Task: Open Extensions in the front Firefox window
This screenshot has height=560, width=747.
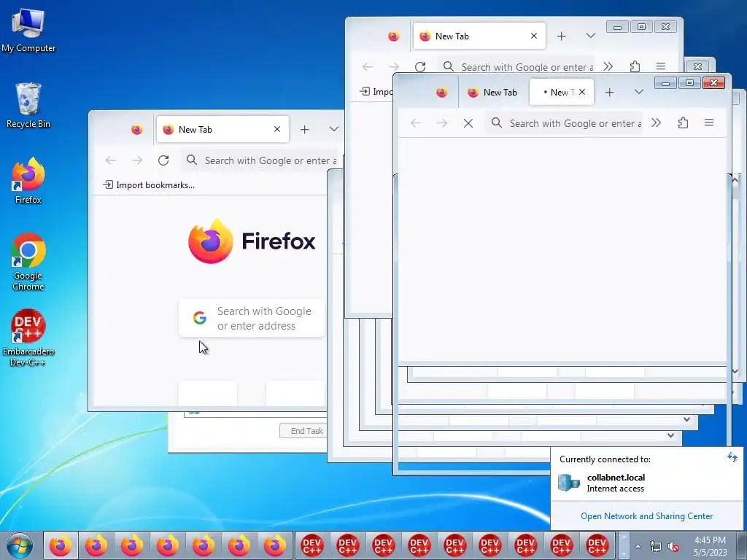Action: (x=683, y=122)
